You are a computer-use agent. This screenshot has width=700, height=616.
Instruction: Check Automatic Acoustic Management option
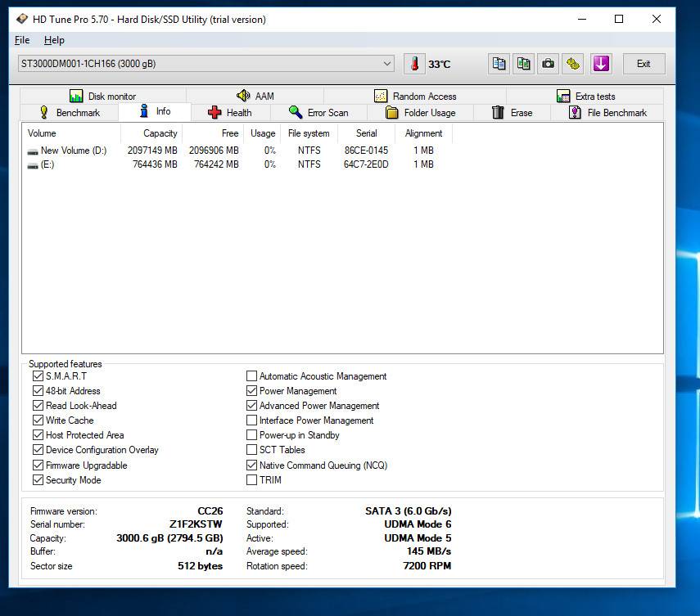click(x=252, y=376)
